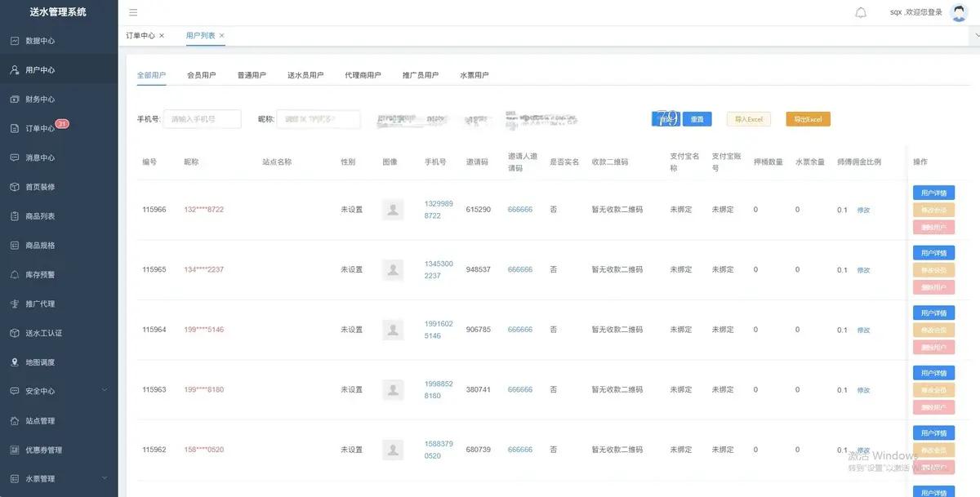Click 删除用户 for user 115966

[x=933, y=228]
